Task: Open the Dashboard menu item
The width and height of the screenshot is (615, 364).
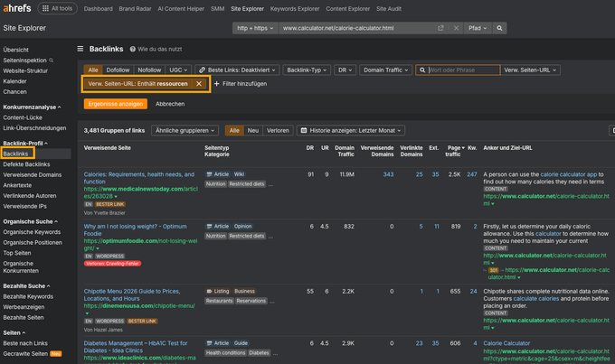Action: tap(98, 9)
